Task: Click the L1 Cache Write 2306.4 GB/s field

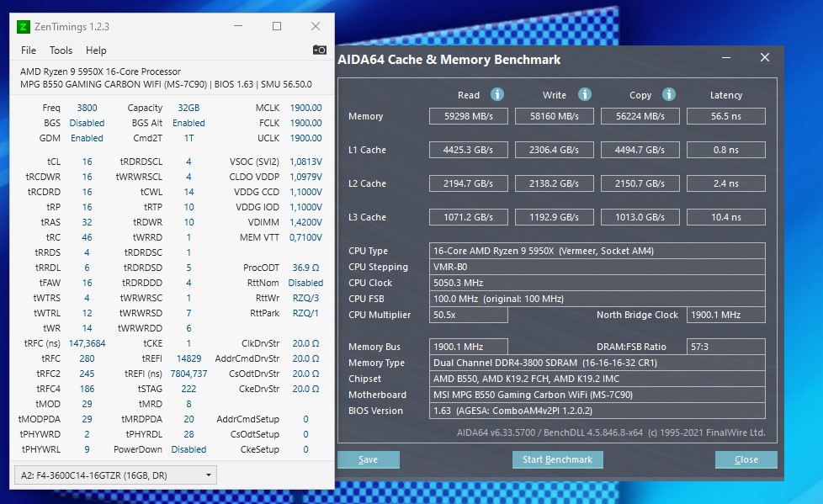Action: tap(555, 150)
